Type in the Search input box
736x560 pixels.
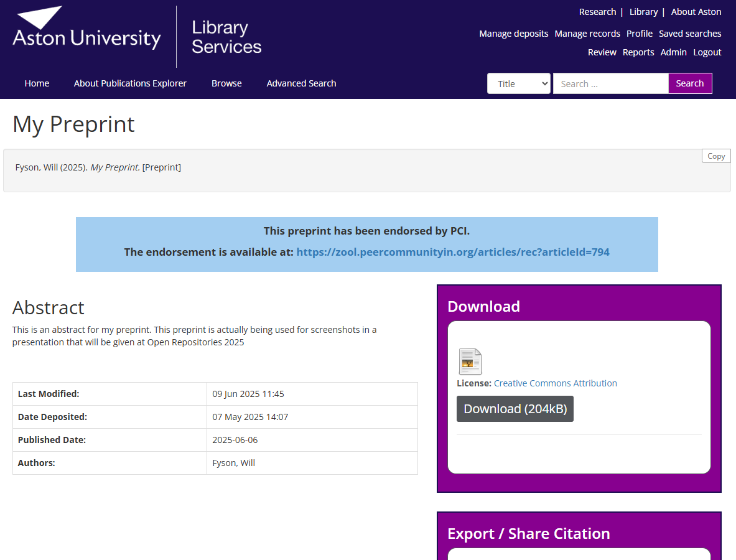tap(610, 83)
